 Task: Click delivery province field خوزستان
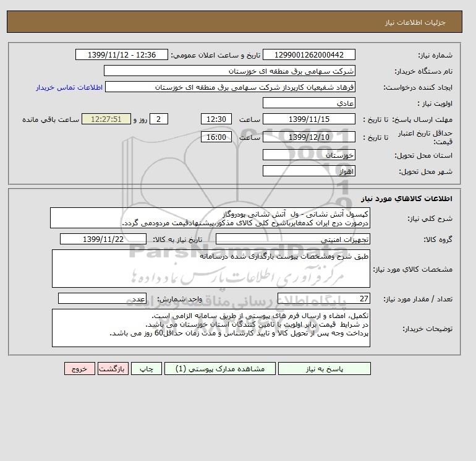(308, 155)
